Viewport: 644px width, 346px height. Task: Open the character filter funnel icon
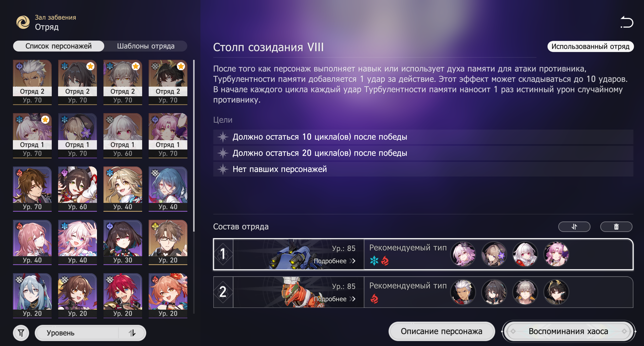21,333
